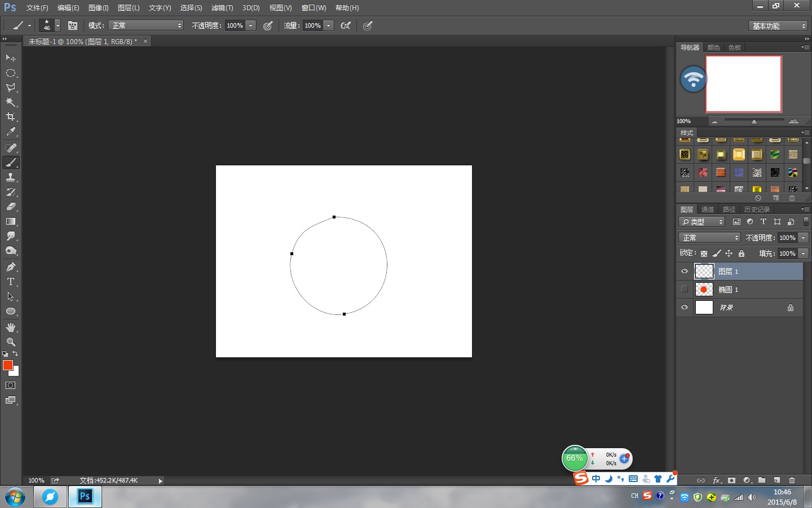Screen dimensions: 812x508
Task: Select the Eraser tool
Action: coord(11,207)
